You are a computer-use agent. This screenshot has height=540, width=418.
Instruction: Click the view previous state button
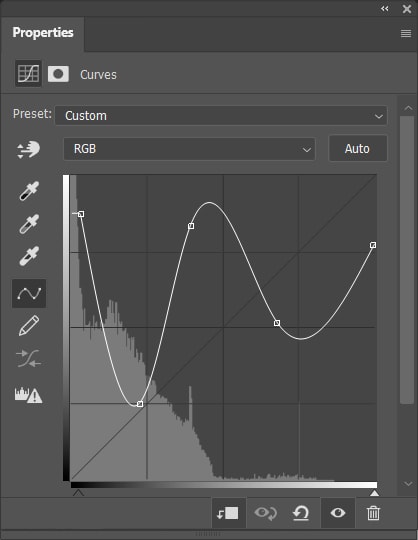point(265,513)
